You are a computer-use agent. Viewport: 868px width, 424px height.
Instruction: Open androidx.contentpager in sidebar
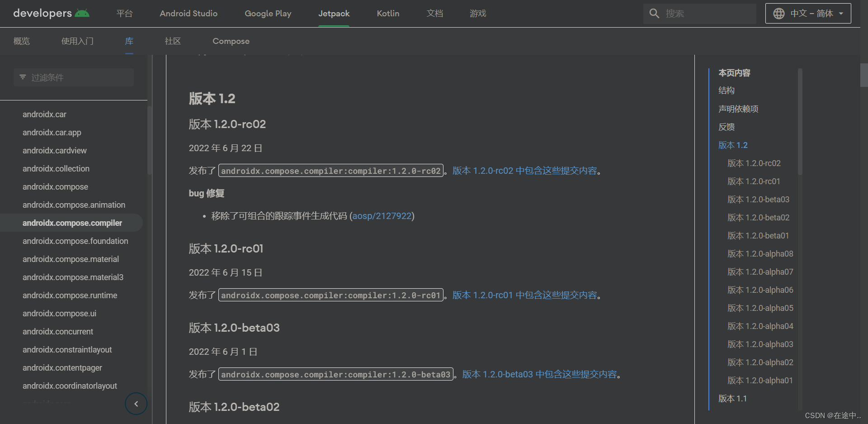(62, 368)
